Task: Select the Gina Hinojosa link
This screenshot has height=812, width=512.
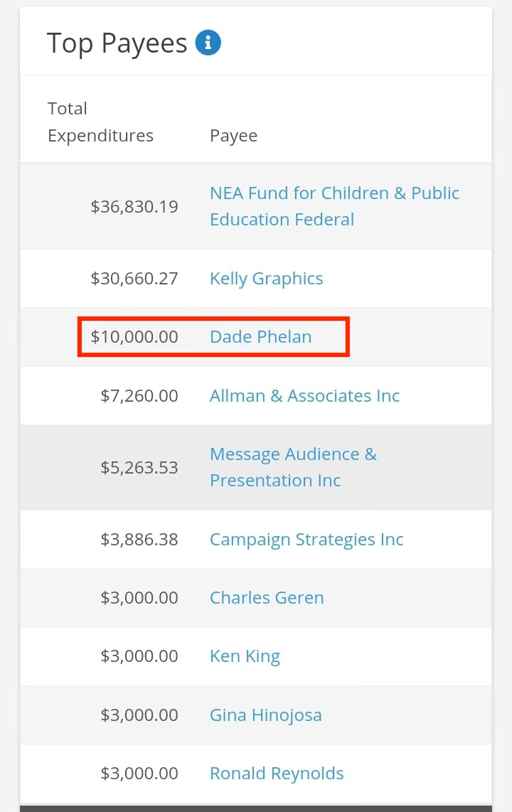Action: tap(265, 715)
